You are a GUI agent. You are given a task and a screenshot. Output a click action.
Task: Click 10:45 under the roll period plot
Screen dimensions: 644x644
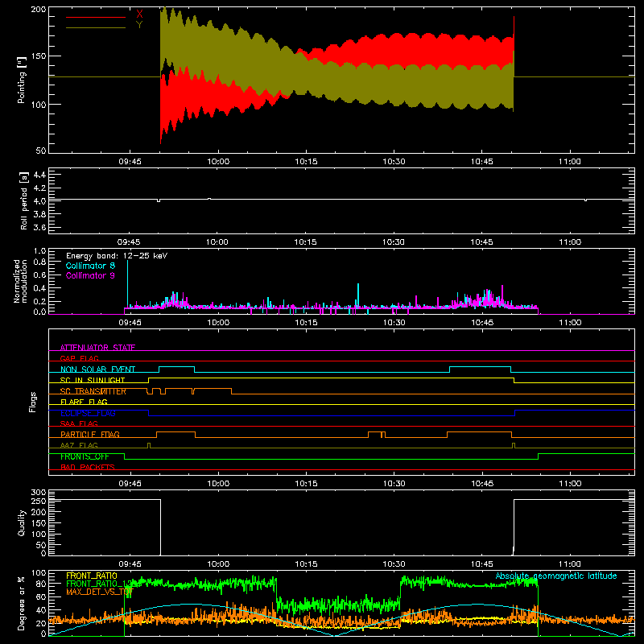[481, 242]
